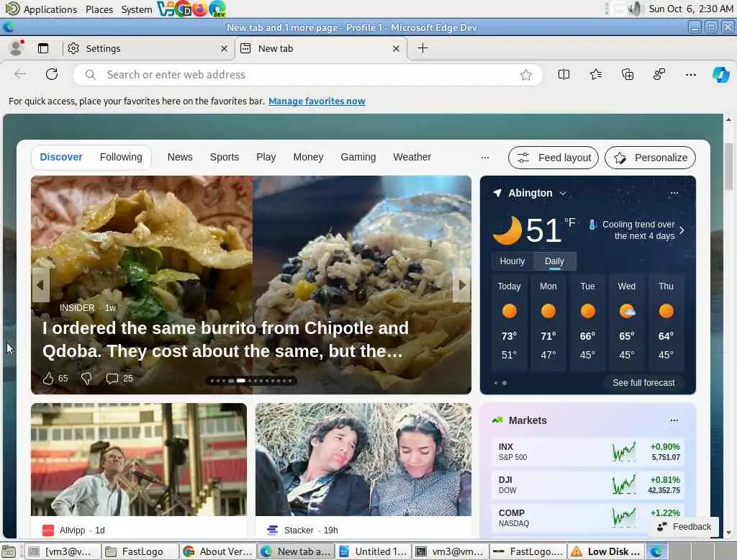Click the Personalize button
The width and height of the screenshot is (737, 560).
coord(650,158)
